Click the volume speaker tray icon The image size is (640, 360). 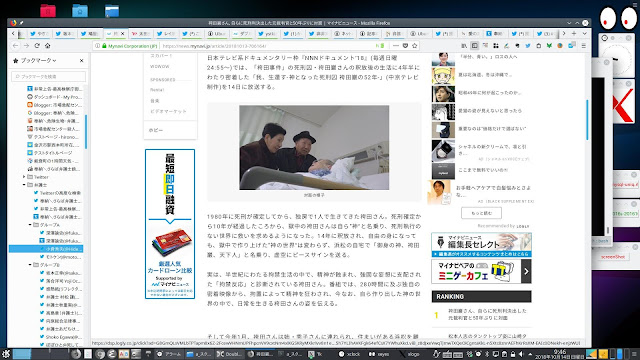point(521,354)
